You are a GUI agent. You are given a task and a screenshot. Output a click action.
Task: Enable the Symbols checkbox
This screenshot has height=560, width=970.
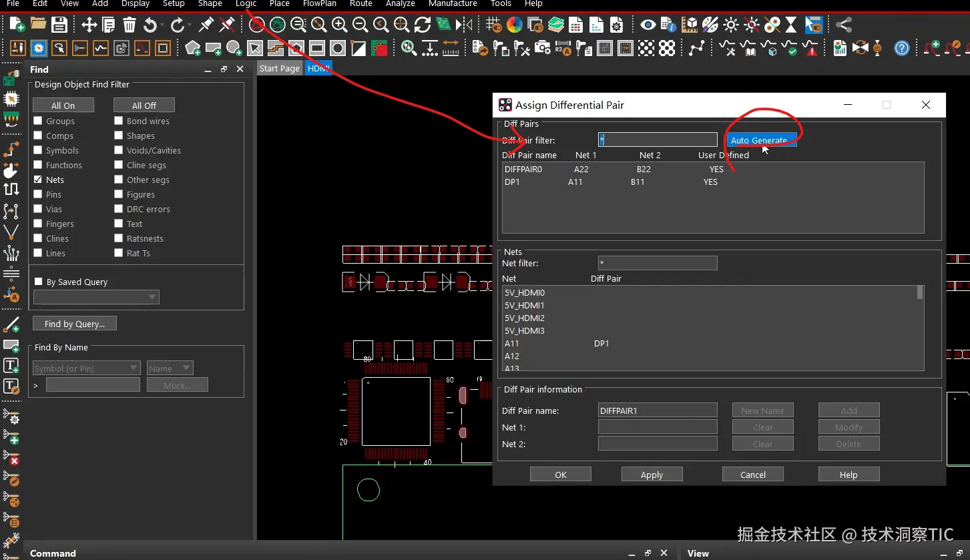(38, 150)
